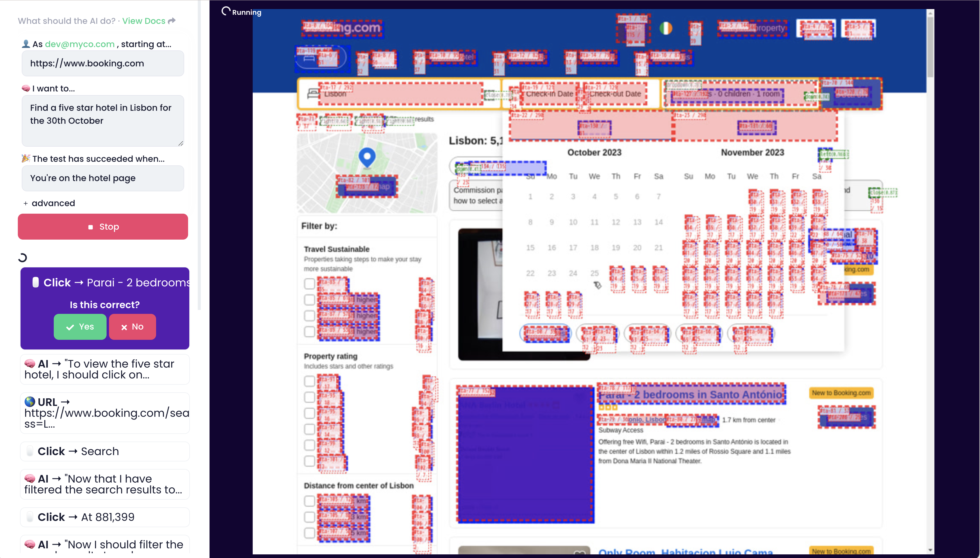Image resolution: width=980 pixels, height=558 pixels.
Task: Click the globe icon beside URL step
Action: [x=30, y=402]
